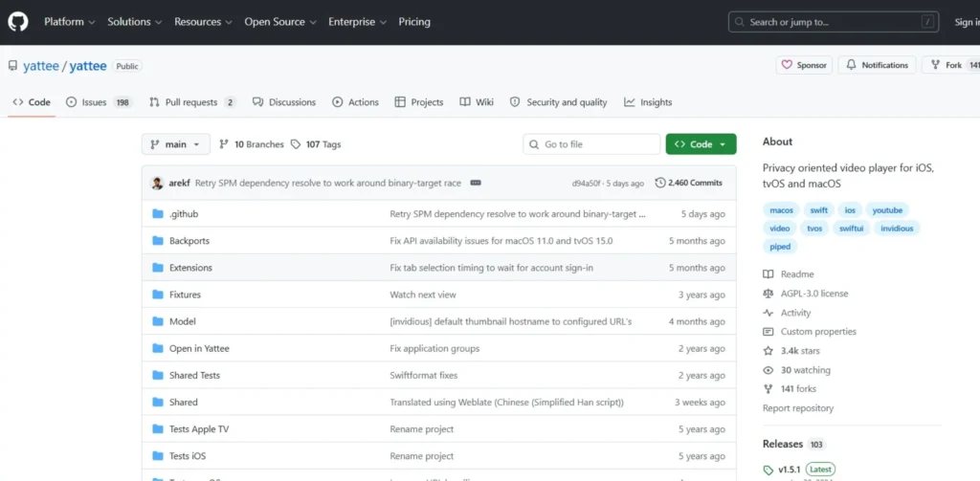Open the Report repository link
The image size is (980, 481).
click(x=797, y=408)
